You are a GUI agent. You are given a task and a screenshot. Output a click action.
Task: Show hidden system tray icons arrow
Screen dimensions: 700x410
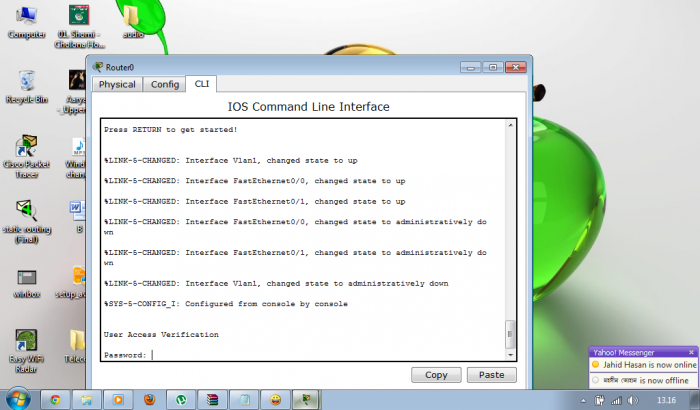(x=583, y=401)
